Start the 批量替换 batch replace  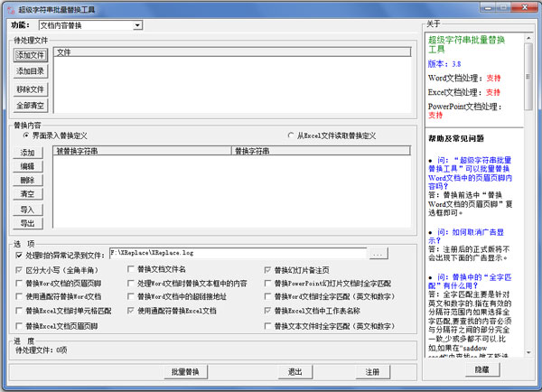point(185,371)
